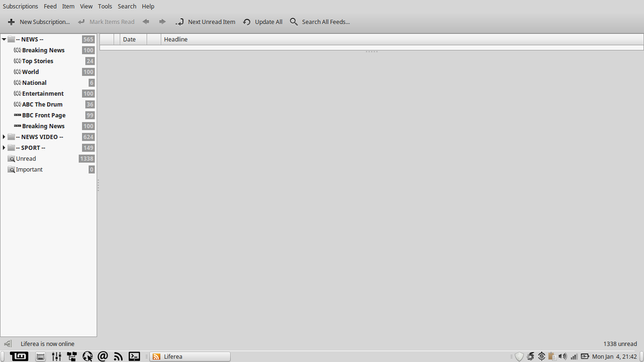
Task: Click the first narrow column header
Action: 107,39
